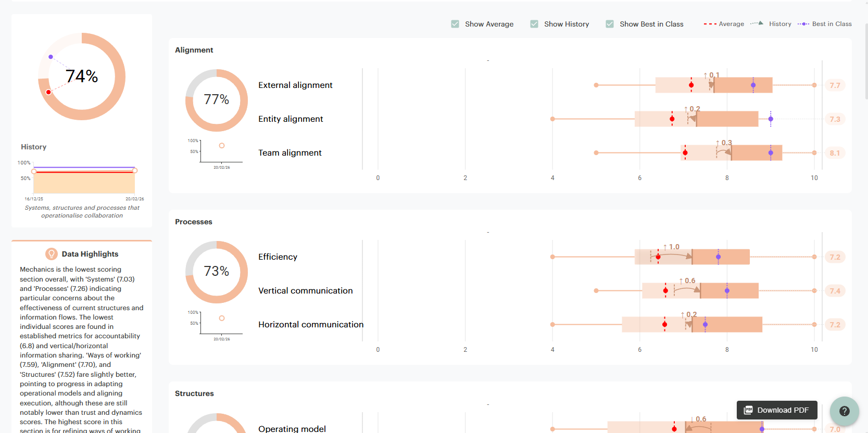Click the 'Alignment' section heading
The width and height of the screenshot is (868, 433).
pos(194,50)
